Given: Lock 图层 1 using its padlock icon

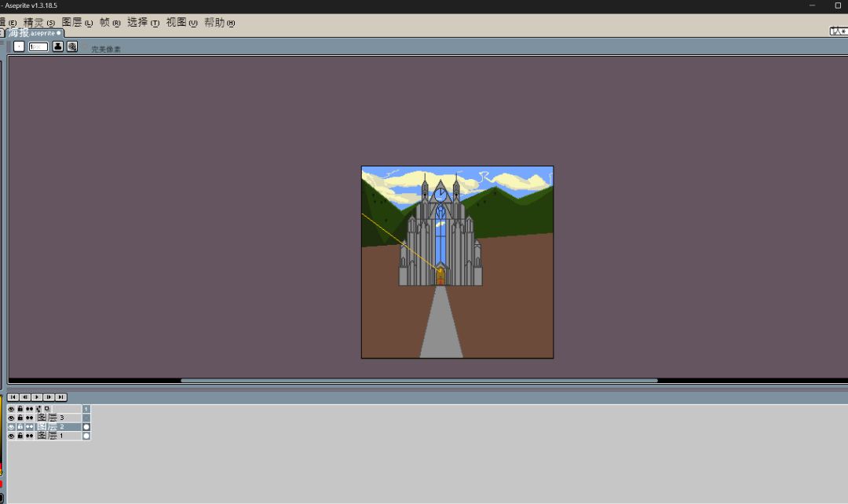Looking at the screenshot, I should 20,436.
